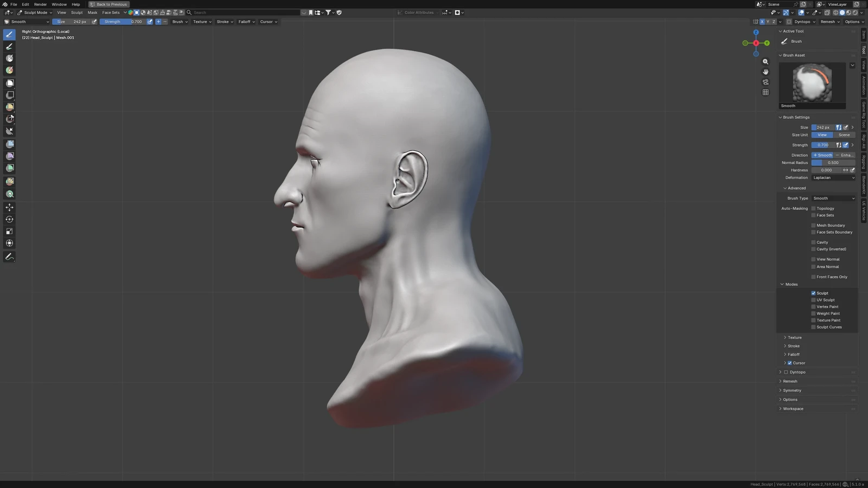Expand the Symmetry panel
868x488 pixels.
tap(792, 390)
